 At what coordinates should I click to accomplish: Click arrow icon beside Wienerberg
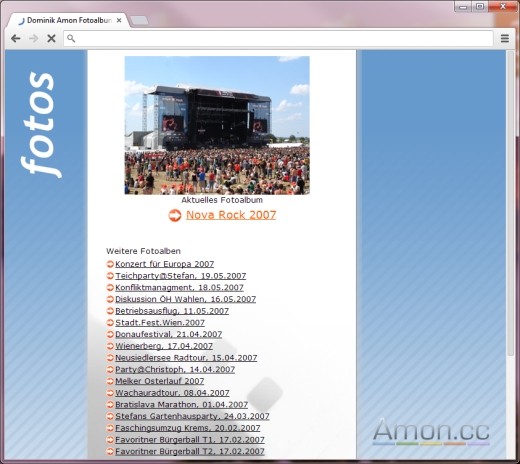[x=110, y=346]
